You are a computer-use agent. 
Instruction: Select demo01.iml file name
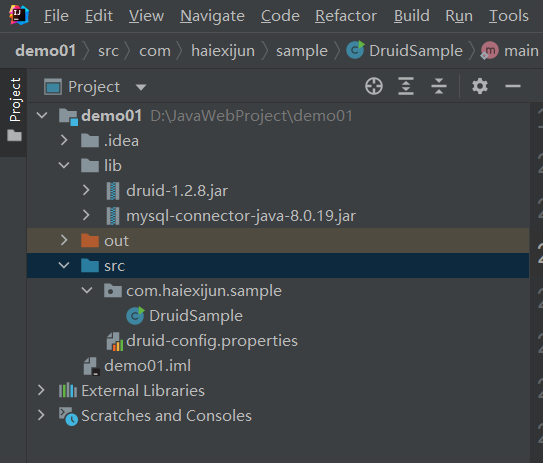148,366
